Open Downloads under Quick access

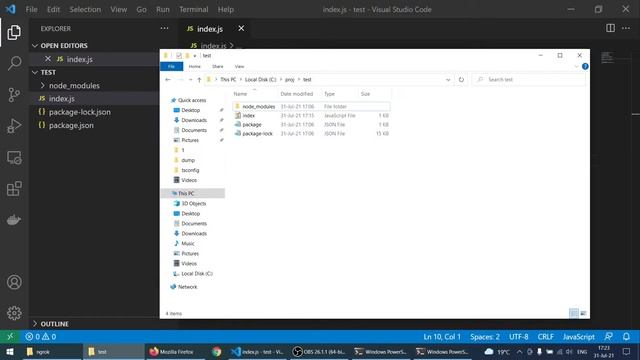(194, 120)
